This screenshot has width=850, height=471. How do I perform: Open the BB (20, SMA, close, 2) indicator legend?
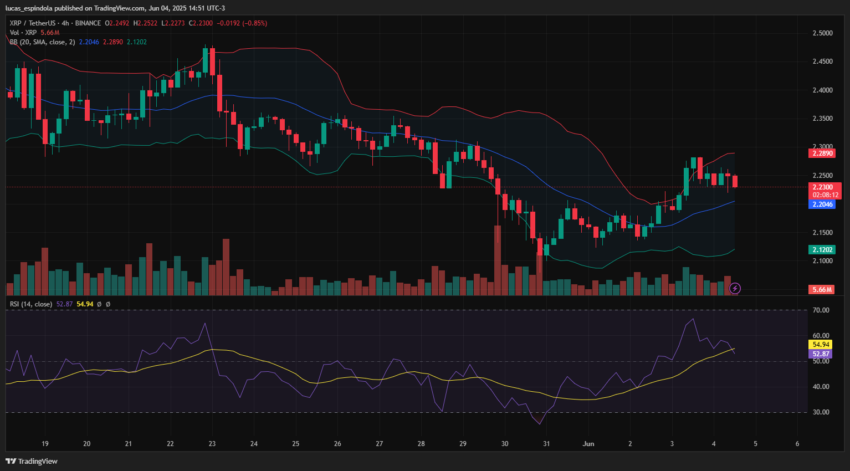point(42,42)
